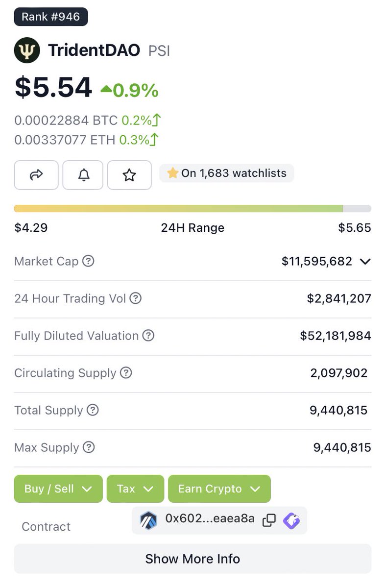The width and height of the screenshot is (385, 588).
Task: Copy the contract address with copy icon
Action: pyautogui.click(x=269, y=520)
